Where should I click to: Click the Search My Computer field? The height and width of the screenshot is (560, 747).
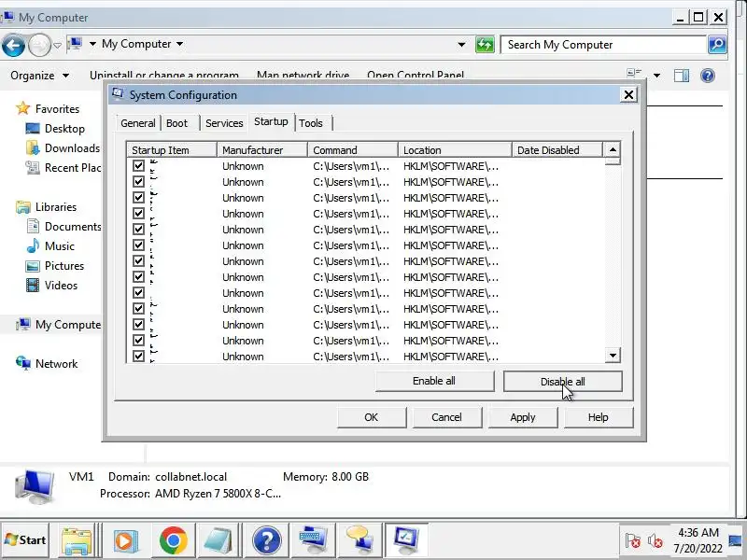pyautogui.click(x=603, y=45)
